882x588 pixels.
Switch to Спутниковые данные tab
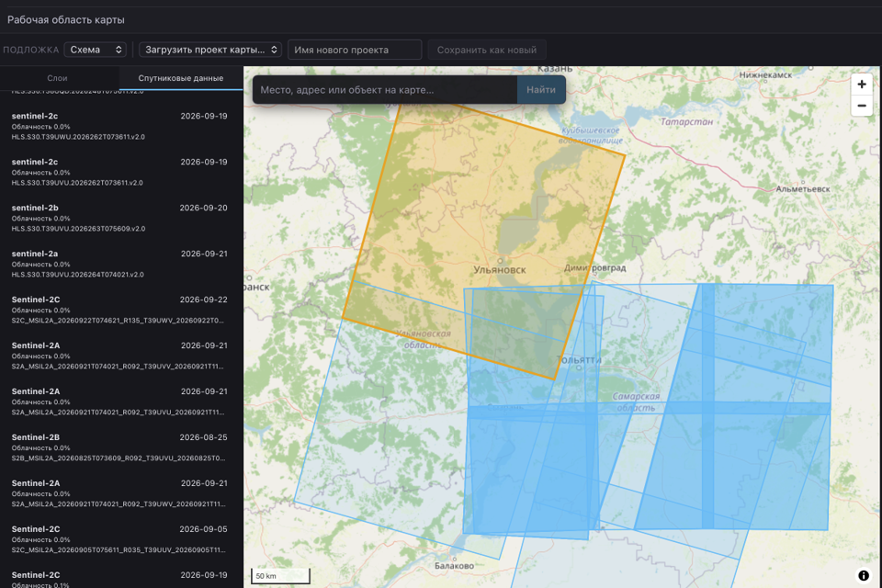[181, 78]
